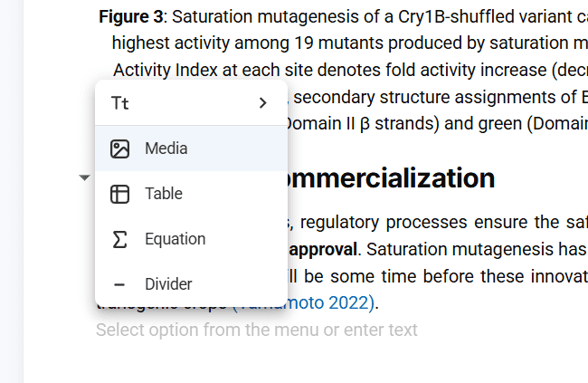588x383 pixels.
Task: Click the "Select option from the menu" placeholder
Action: click(257, 330)
